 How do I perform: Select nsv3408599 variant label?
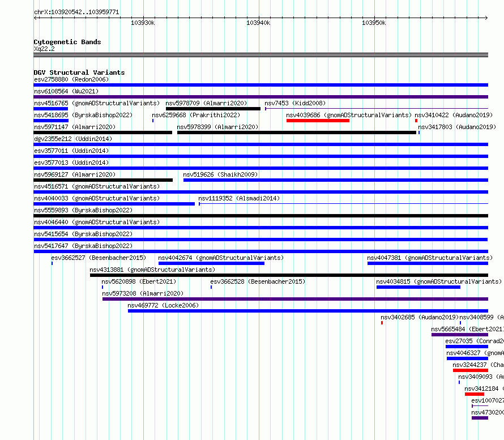tap(481, 317)
